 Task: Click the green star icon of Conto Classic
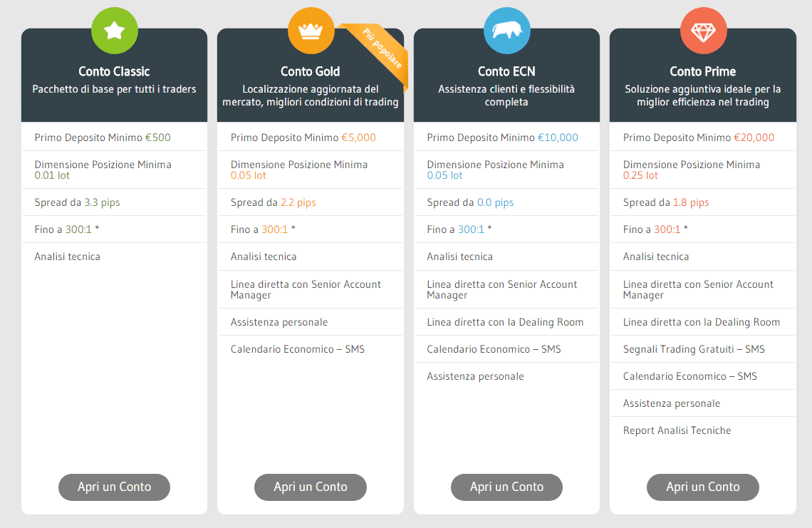tap(115, 31)
